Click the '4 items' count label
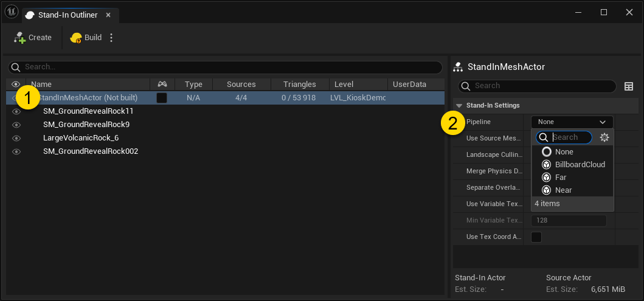644x301 pixels. tap(547, 204)
